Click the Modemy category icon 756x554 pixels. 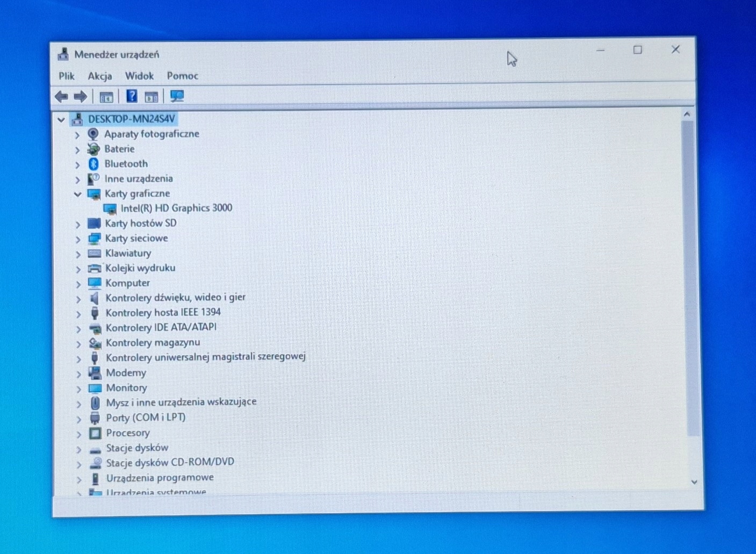coord(95,373)
